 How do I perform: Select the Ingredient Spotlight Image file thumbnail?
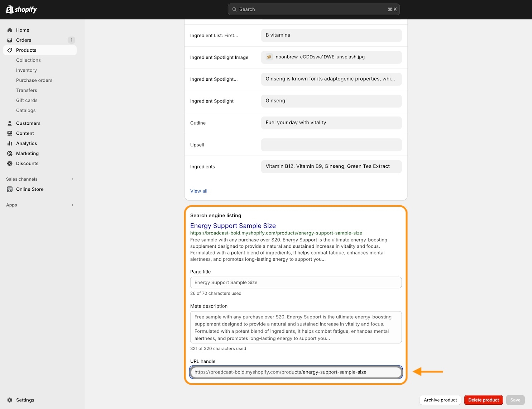point(269,57)
